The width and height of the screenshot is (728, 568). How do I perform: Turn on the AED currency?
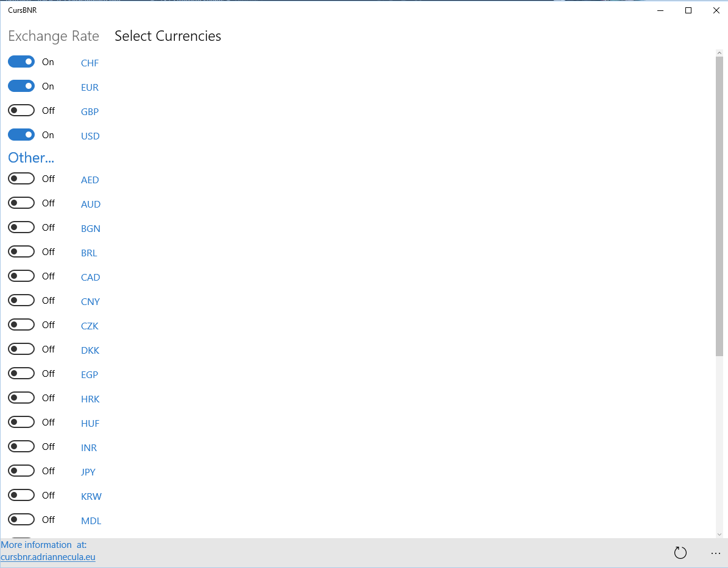coord(21,178)
